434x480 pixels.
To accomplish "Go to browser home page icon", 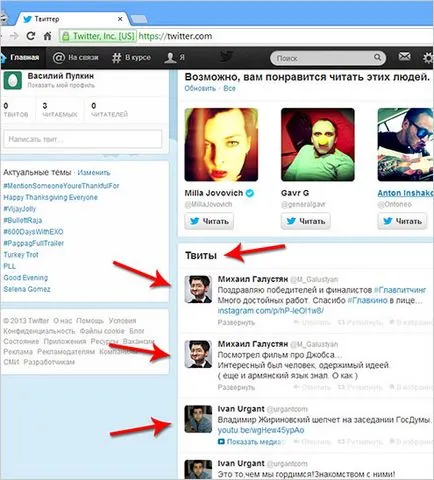I will 47,36.
